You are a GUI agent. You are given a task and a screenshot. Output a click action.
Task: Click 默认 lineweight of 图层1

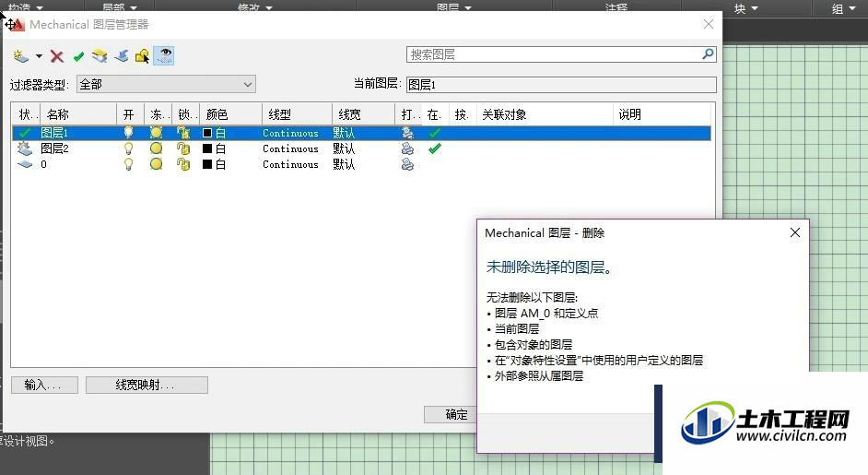click(x=344, y=133)
